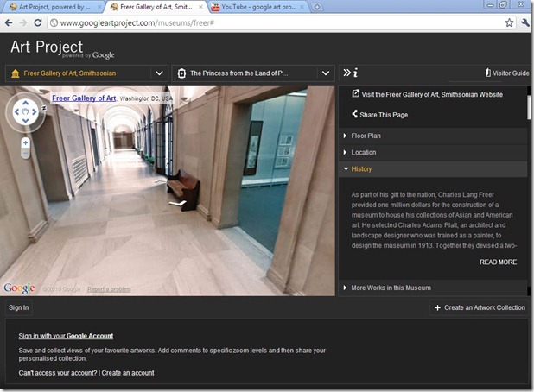The width and height of the screenshot is (534, 392).
Task: Click the Google logo in street view
Action: pos(19,288)
